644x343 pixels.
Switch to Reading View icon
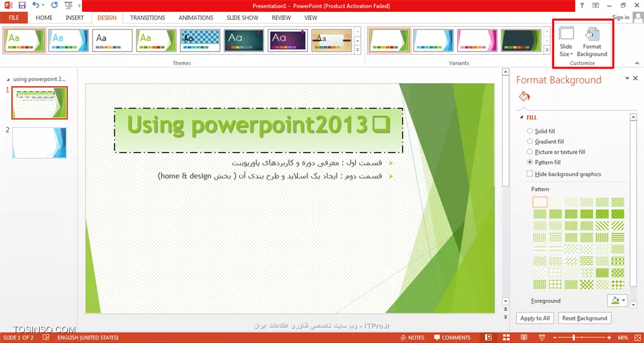(524, 337)
